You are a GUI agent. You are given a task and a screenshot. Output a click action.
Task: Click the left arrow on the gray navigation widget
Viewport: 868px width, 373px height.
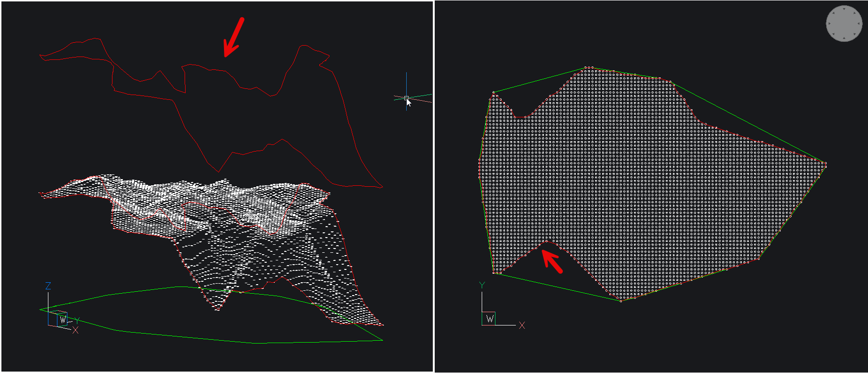(829, 24)
